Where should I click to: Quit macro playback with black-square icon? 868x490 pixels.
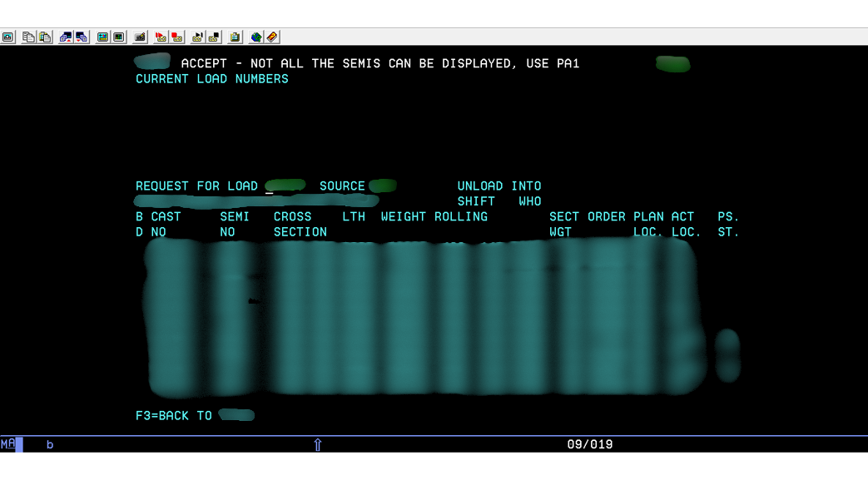[x=214, y=37]
